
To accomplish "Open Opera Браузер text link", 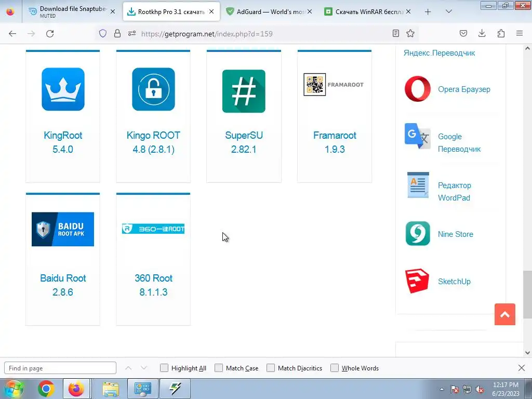I will pos(464,89).
